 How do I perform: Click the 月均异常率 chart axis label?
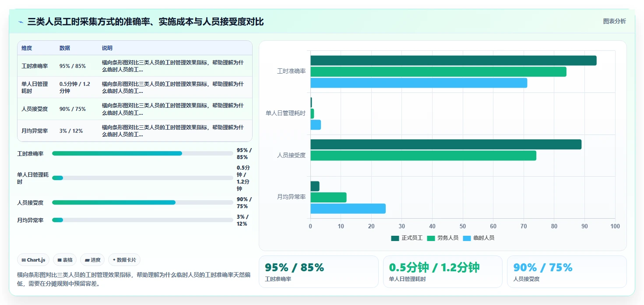click(291, 197)
